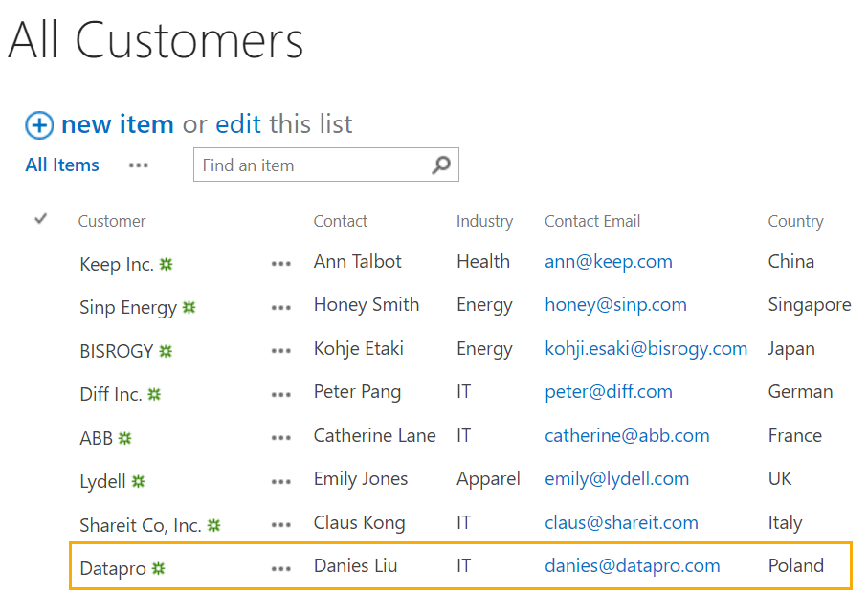Image resolution: width=868 pixels, height=593 pixels.
Task: Click contact name Ann Talbot
Action: tap(358, 262)
